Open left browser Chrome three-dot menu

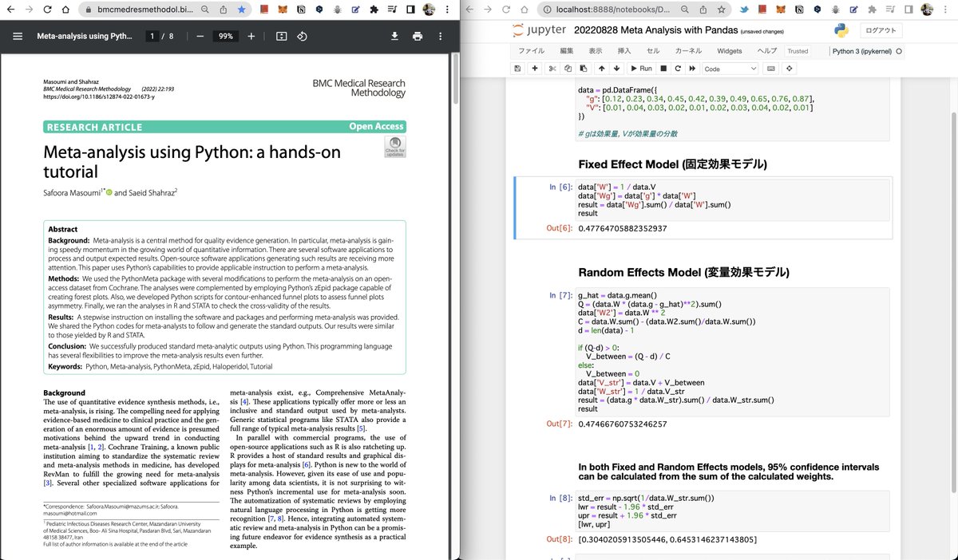point(449,10)
